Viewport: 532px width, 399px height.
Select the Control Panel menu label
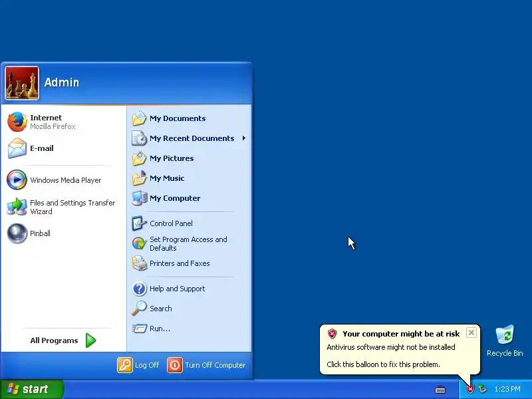[x=171, y=223]
